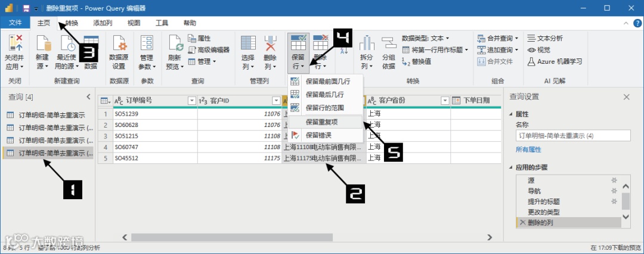Choose 保留错误 menu item

326,135
